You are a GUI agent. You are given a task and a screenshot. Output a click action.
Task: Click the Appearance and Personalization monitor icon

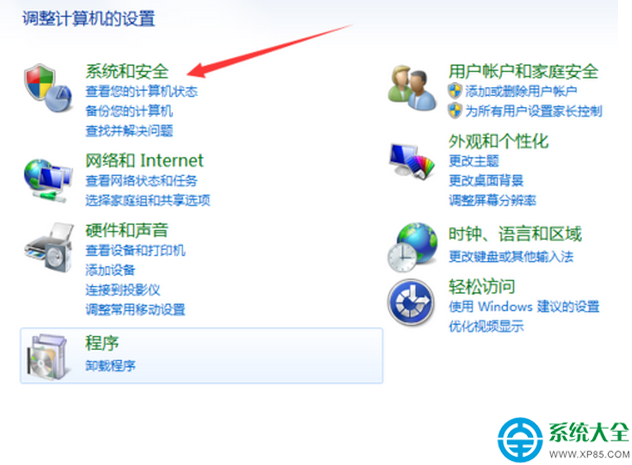tap(412, 161)
